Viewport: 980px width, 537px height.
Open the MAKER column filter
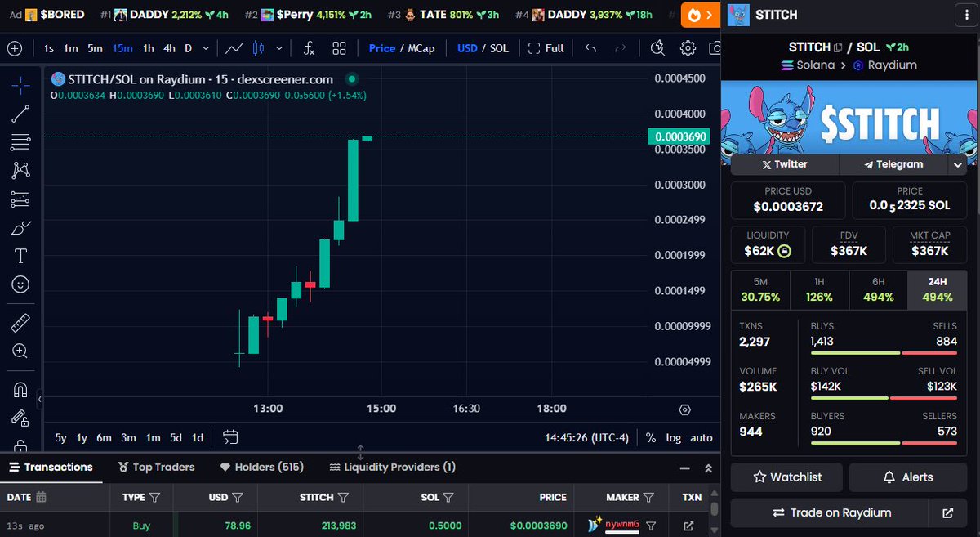click(x=648, y=497)
